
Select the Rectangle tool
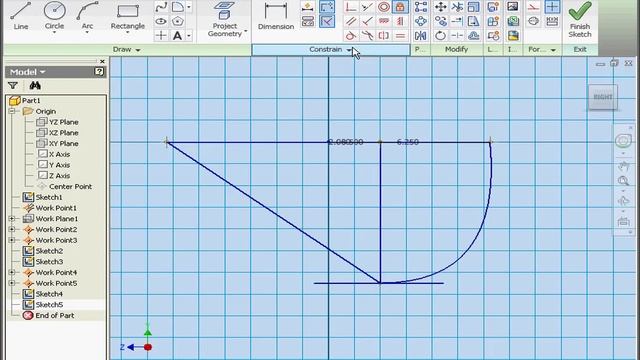click(127, 16)
